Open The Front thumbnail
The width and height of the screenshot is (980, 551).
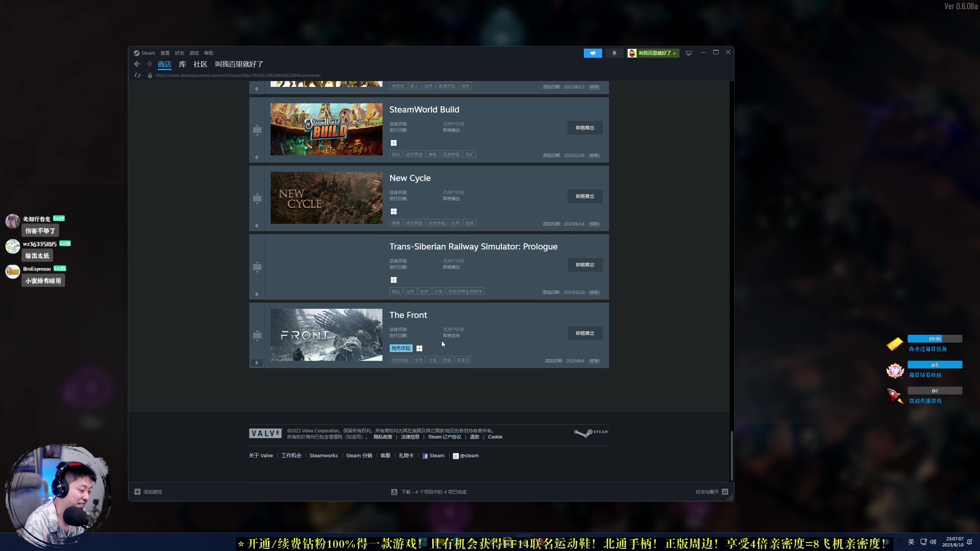tap(327, 335)
